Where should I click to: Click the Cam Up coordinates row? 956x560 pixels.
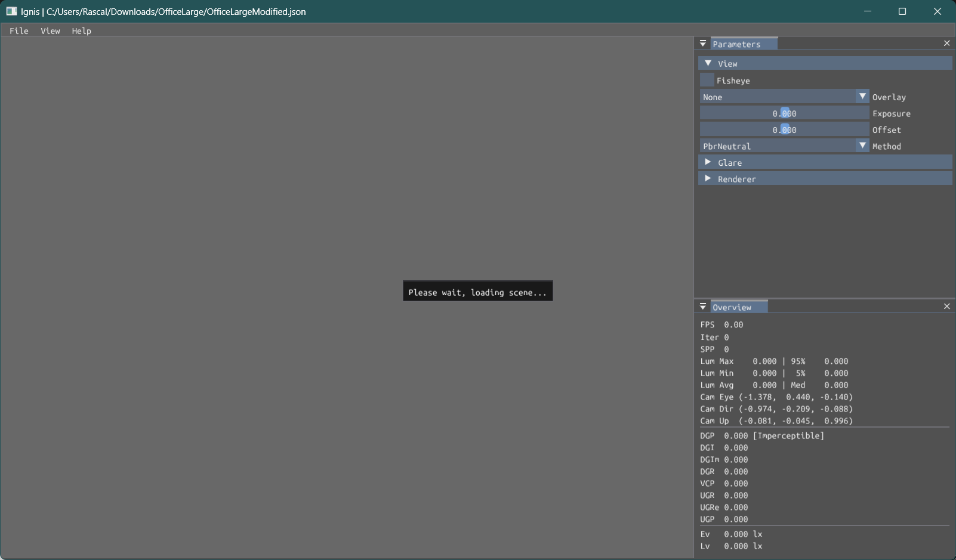776,421
